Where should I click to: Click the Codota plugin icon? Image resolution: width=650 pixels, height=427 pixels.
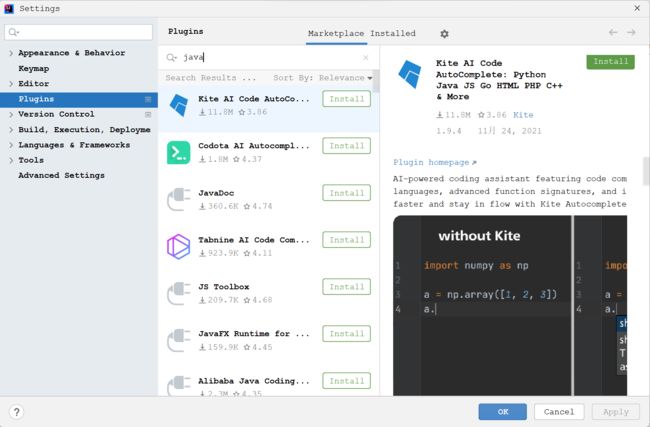(179, 153)
